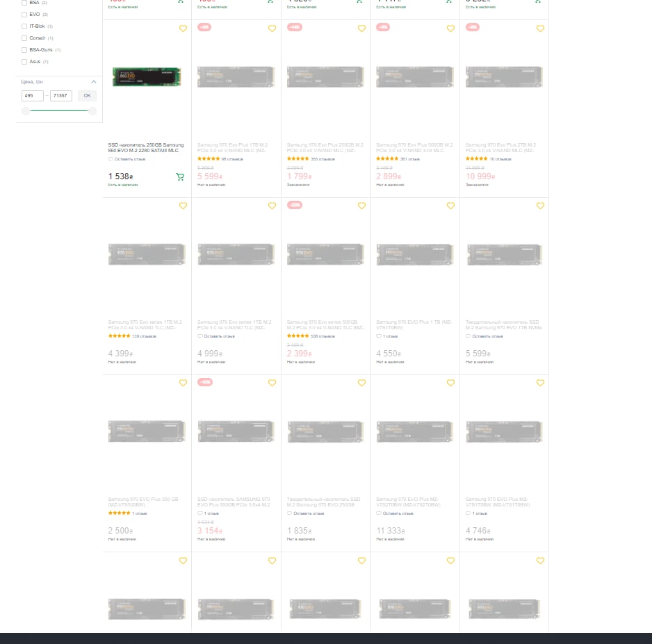Heart icon for the 2 399₴ 970 Evo 500GB
Screen dimensions: 652x644
tap(361, 206)
